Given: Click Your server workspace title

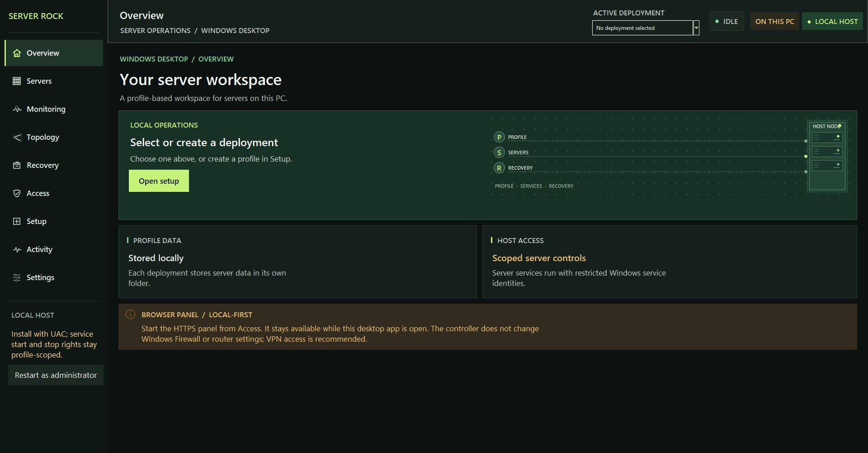Looking at the screenshot, I should [x=201, y=80].
